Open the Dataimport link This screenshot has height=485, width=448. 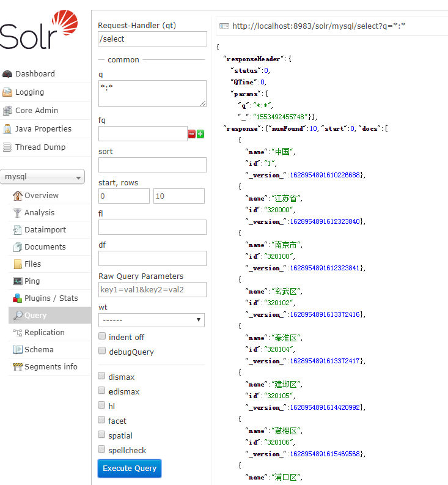[45, 230]
